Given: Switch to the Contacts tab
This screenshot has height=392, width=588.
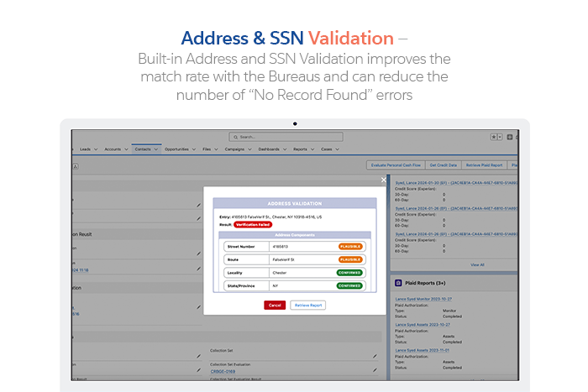Looking at the screenshot, I should 142,149.
